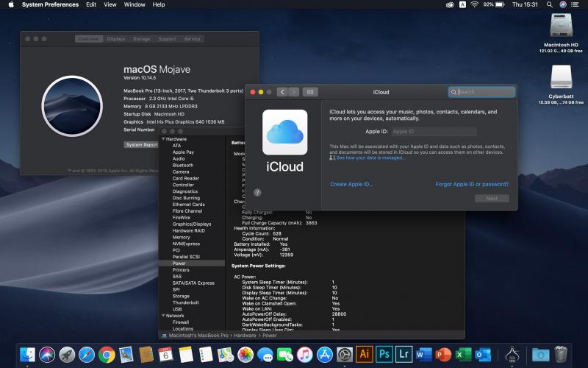Click the Apple ID input field

coord(433,132)
